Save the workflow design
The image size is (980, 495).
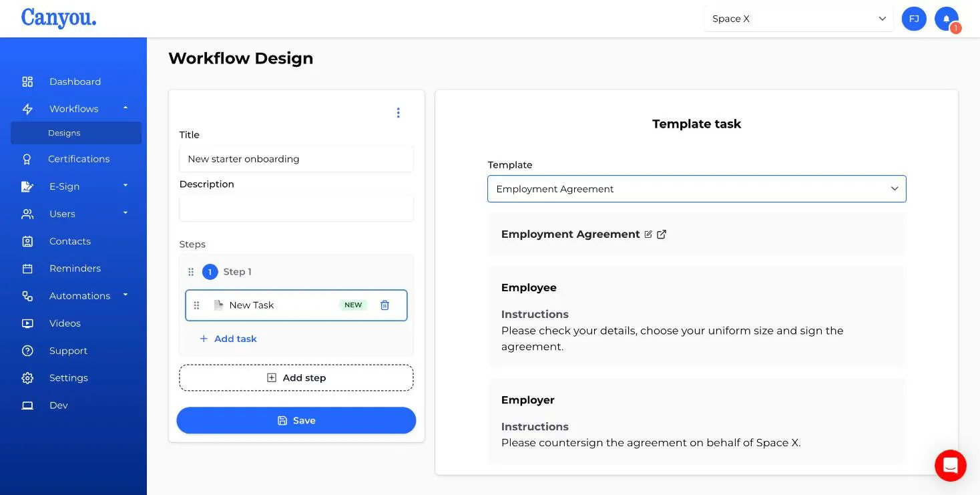pyautogui.click(x=296, y=421)
